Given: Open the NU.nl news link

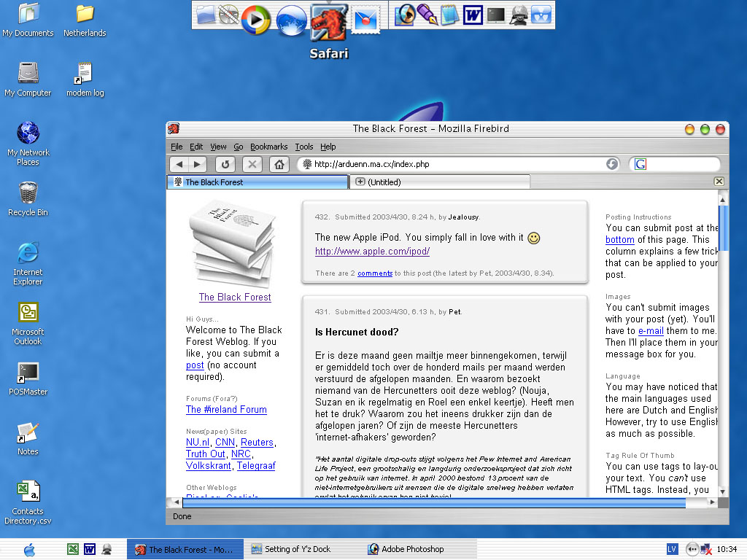Looking at the screenshot, I should (198, 443).
